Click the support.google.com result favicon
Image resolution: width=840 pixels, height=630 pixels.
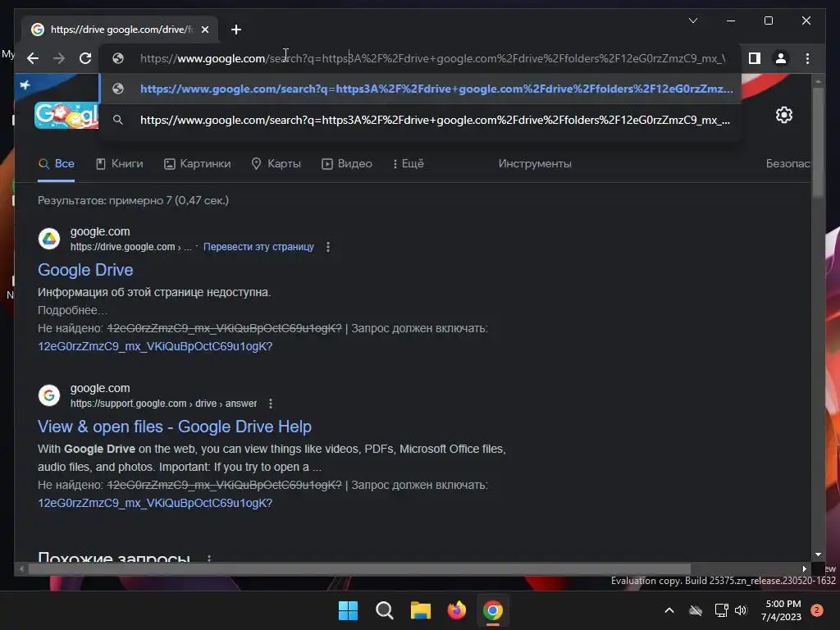(x=49, y=395)
